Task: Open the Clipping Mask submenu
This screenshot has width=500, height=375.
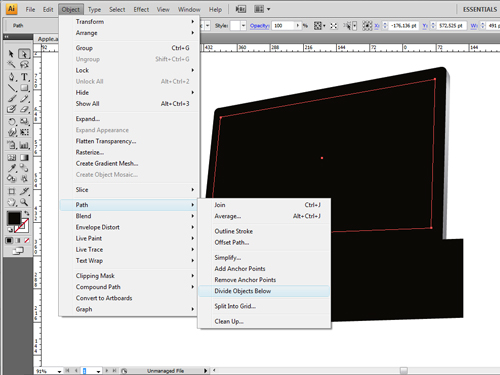Action: pyautogui.click(x=130, y=276)
